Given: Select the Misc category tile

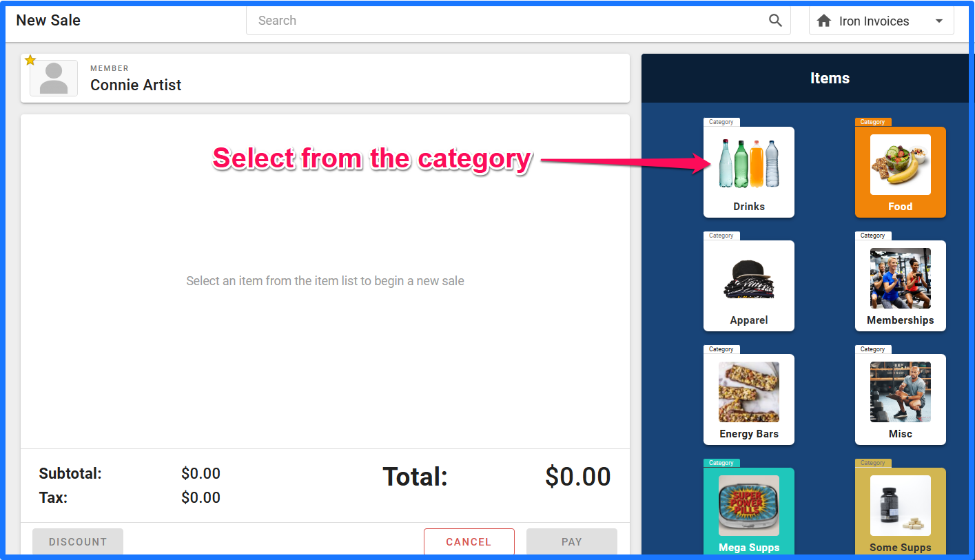Looking at the screenshot, I should click(900, 399).
